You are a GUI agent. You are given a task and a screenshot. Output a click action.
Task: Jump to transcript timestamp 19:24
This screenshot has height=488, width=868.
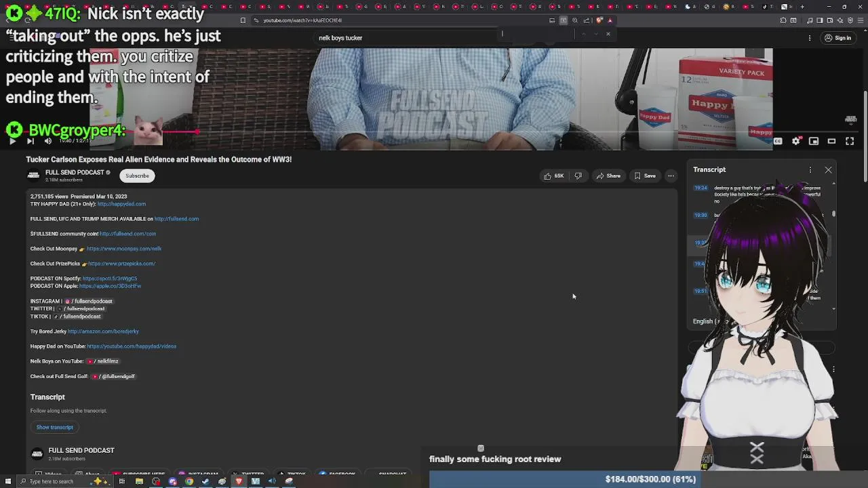point(701,188)
